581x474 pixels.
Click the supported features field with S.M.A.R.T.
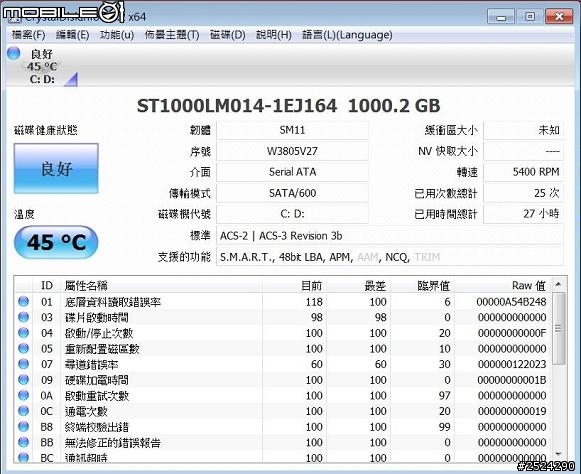click(x=390, y=257)
